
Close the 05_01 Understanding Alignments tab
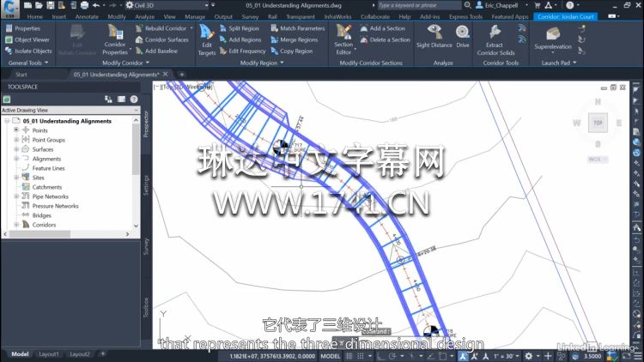(165, 74)
